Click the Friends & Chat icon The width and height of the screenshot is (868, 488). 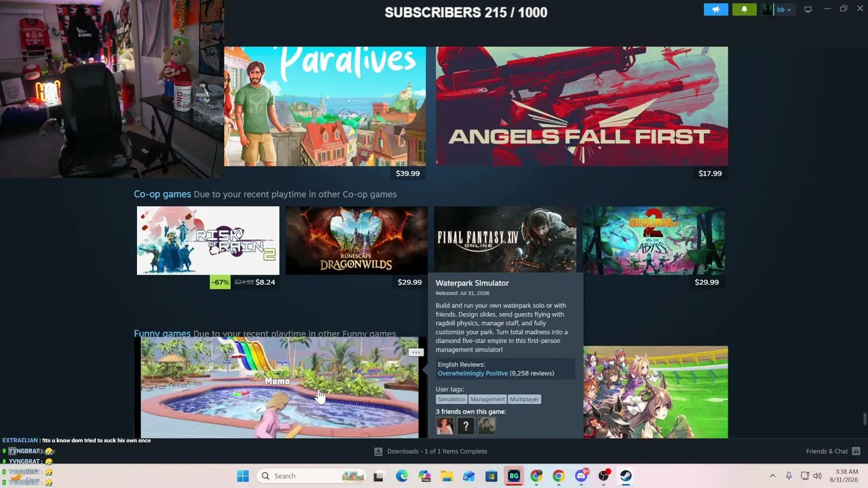[856, 451]
